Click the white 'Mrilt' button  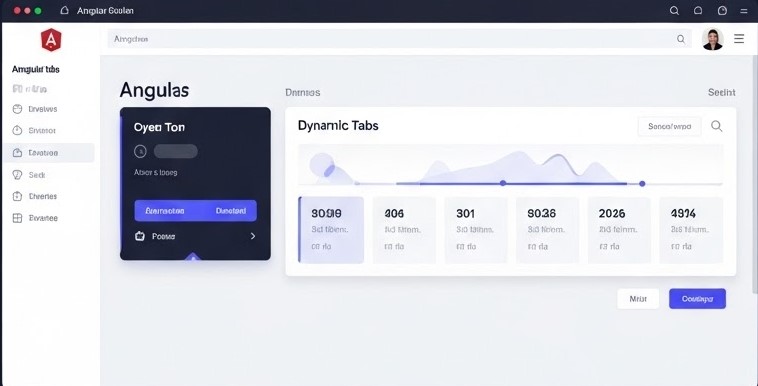638,299
